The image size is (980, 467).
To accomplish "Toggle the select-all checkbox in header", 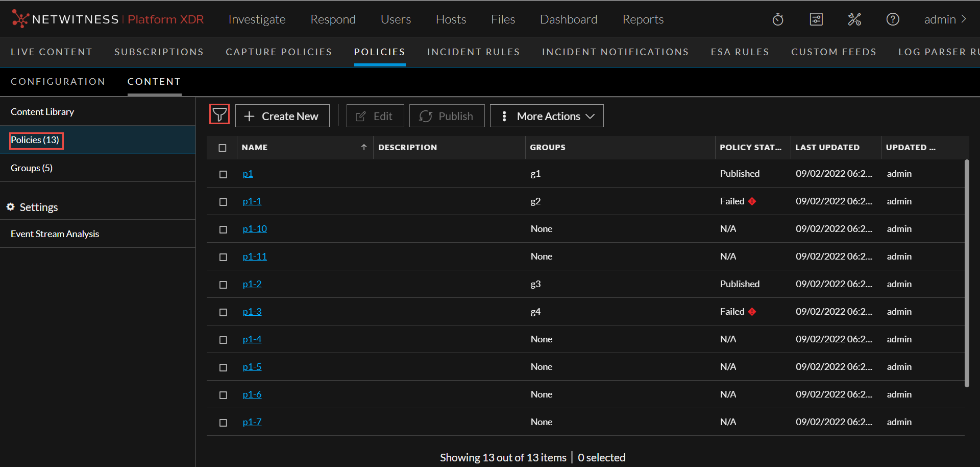I will pos(223,148).
